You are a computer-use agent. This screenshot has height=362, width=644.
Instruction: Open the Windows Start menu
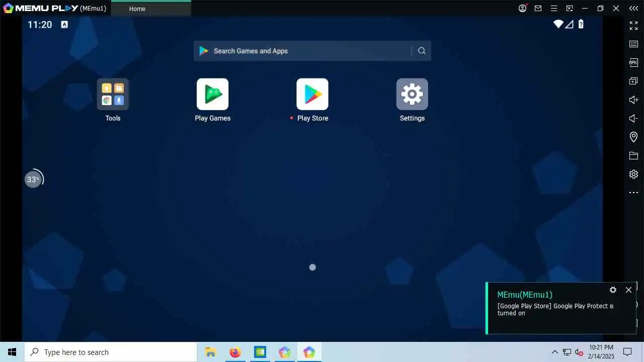(12, 352)
